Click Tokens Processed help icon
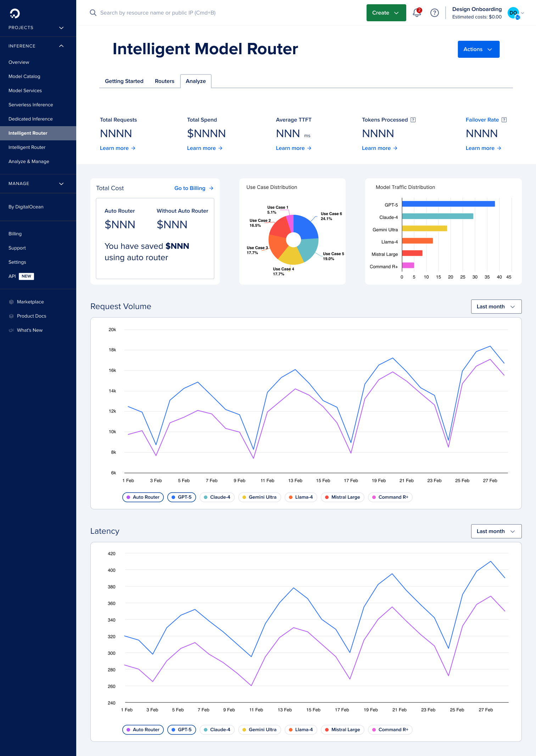The height and width of the screenshot is (756, 536). (413, 120)
